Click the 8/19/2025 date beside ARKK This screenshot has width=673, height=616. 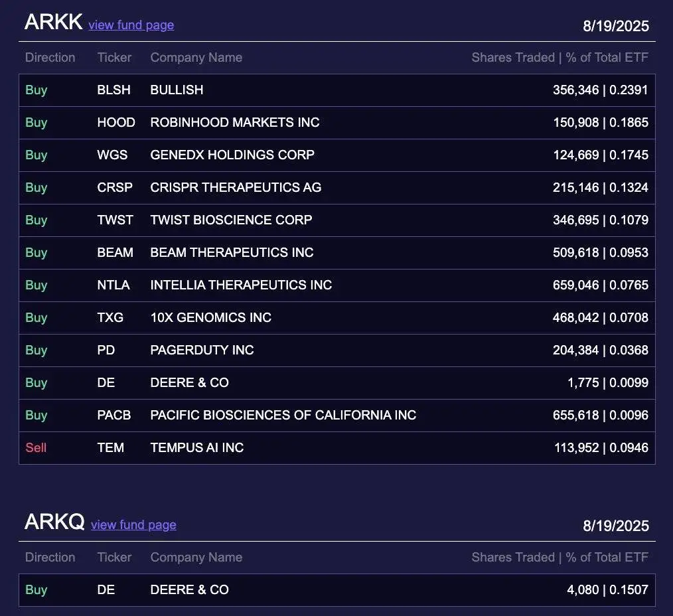[x=615, y=26]
